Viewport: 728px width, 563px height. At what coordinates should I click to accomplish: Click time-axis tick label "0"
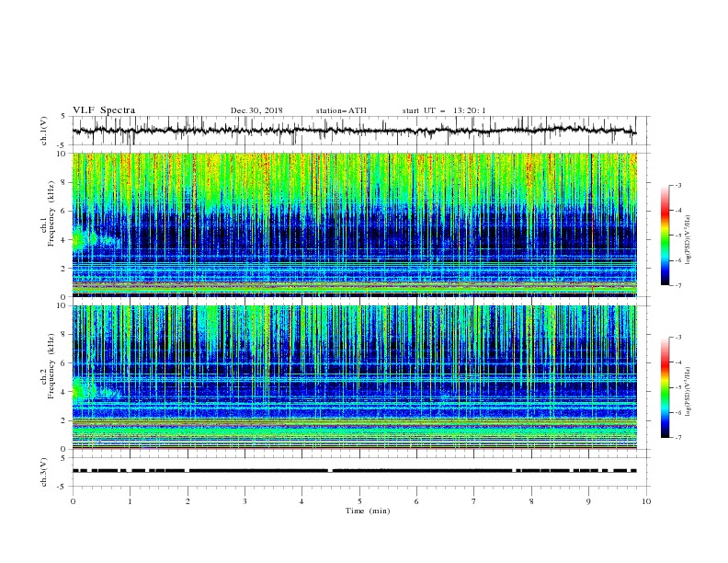pyautogui.click(x=73, y=501)
